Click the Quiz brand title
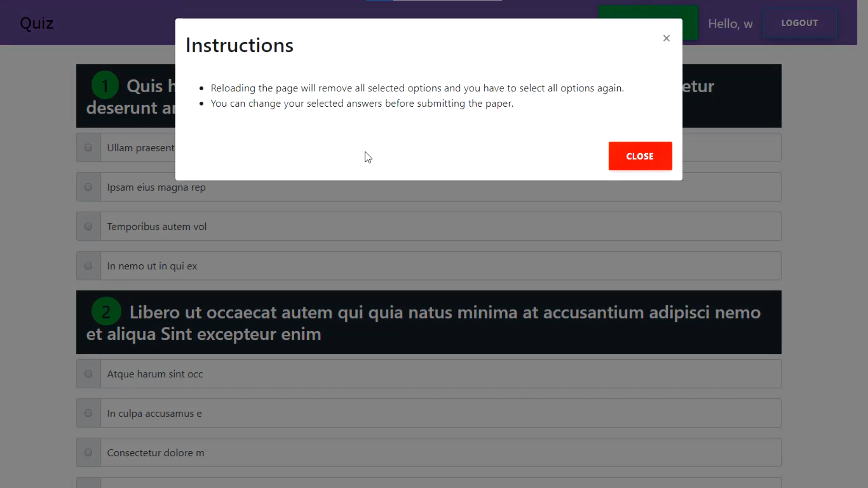Image resolution: width=868 pixels, height=488 pixels. pos(37,23)
